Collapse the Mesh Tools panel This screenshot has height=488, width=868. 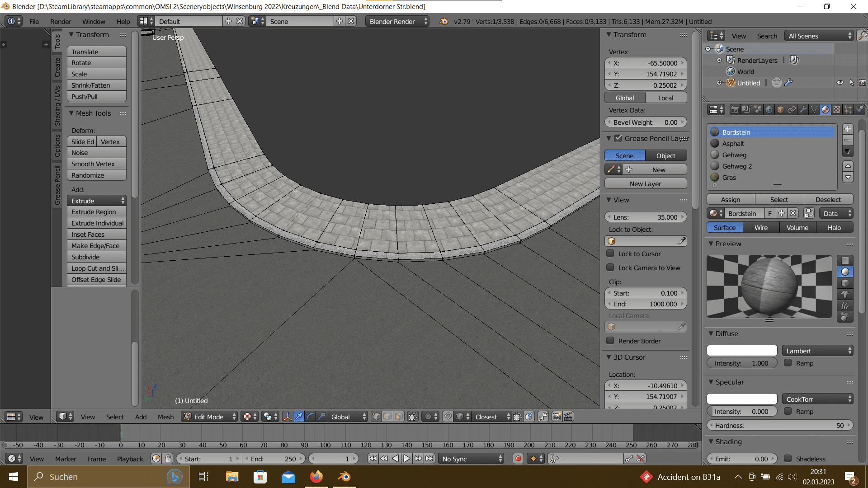click(x=71, y=113)
